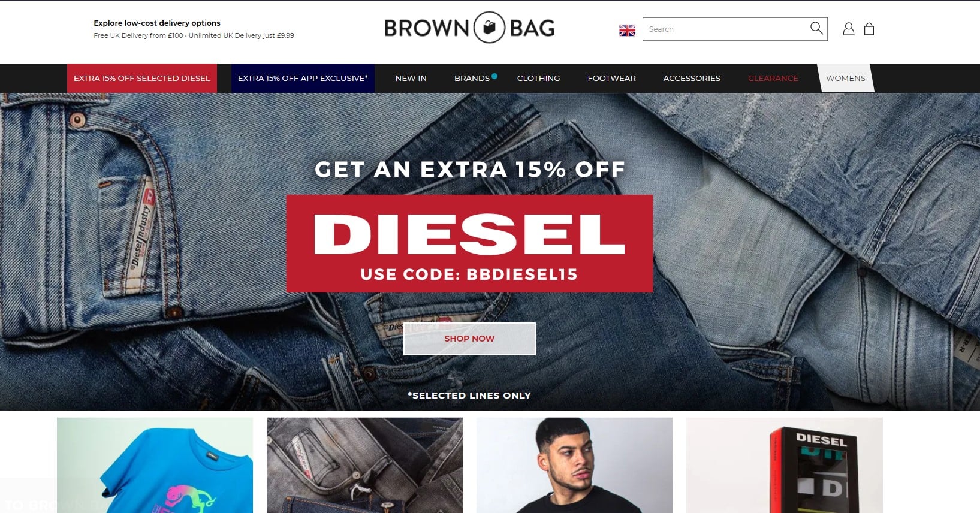The image size is (980, 513).
Task: Open the blue Diesel t-shirt thumbnail
Action: pos(155,465)
